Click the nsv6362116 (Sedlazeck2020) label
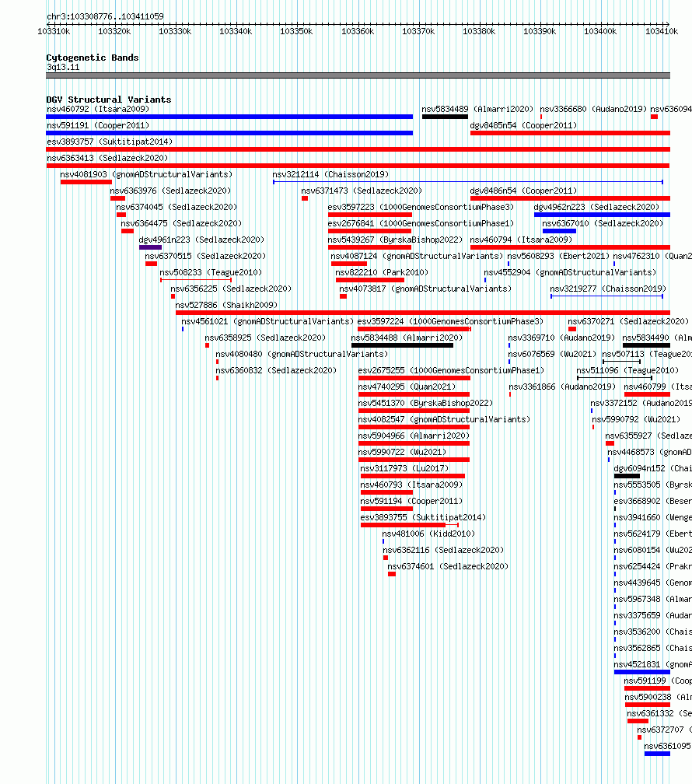This screenshot has height=784, width=692. (x=443, y=550)
